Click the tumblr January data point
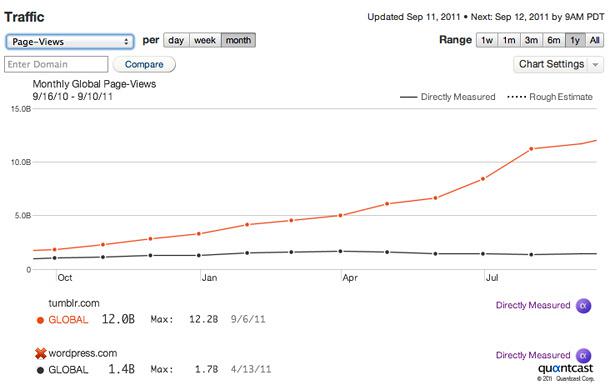The height and width of the screenshot is (390, 610). 199,234
